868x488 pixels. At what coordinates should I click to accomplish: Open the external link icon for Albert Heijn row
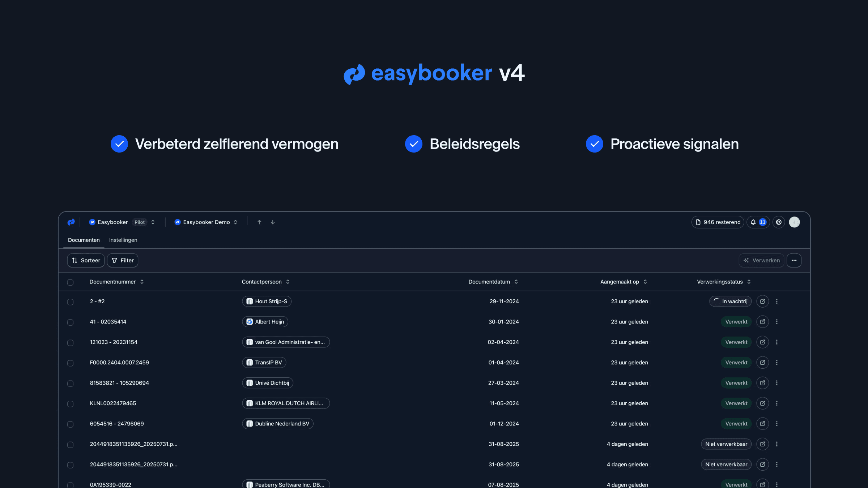[x=762, y=321]
